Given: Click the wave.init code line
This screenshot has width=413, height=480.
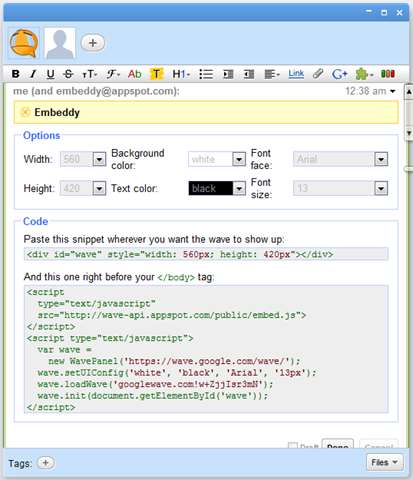Looking at the screenshot, I should pyautogui.click(x=153, y=396).
